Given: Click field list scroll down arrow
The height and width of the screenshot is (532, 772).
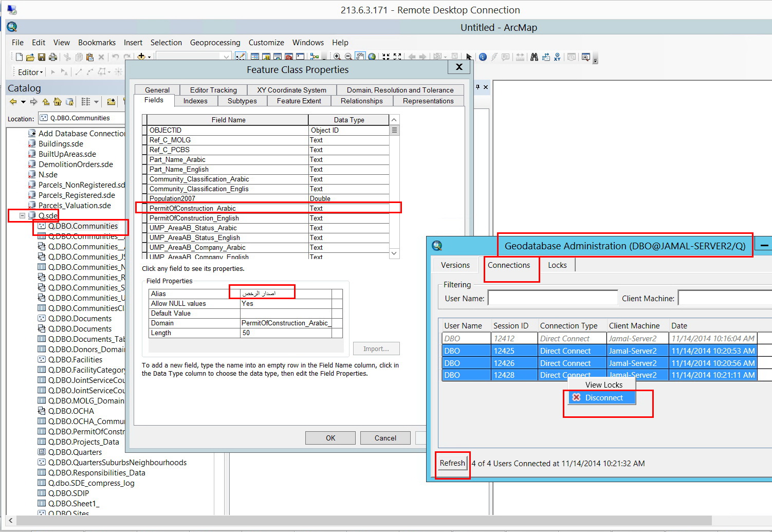Looking at the screenshot, I should coord(394,253).
